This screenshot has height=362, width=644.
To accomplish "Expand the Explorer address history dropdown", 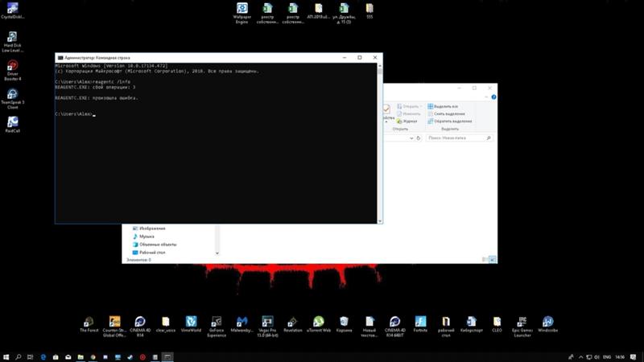I will (x=411, y=138).
